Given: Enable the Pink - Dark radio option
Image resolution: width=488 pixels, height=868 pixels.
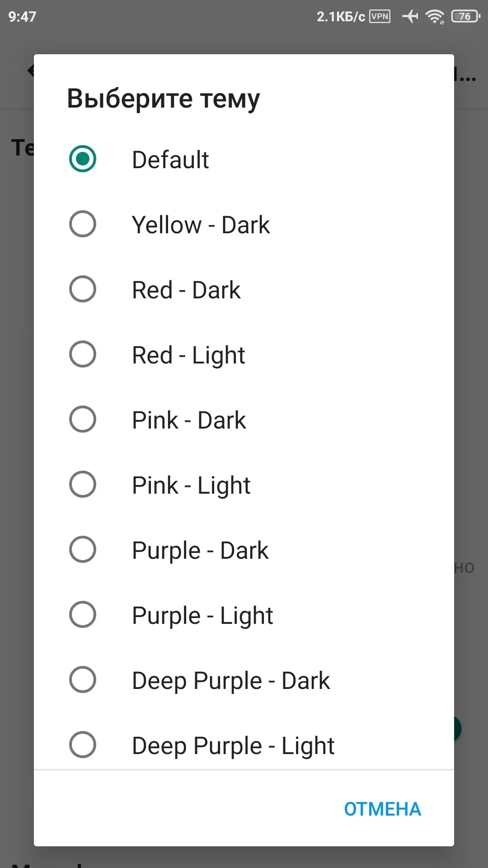Looking at the screenshot, I should [83, 420].
